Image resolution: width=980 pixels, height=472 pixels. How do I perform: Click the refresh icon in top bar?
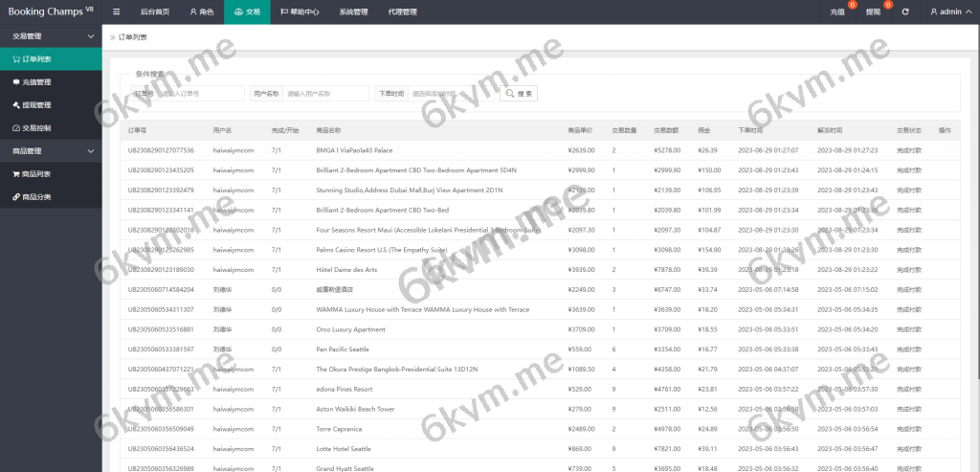tap(905, 11)
